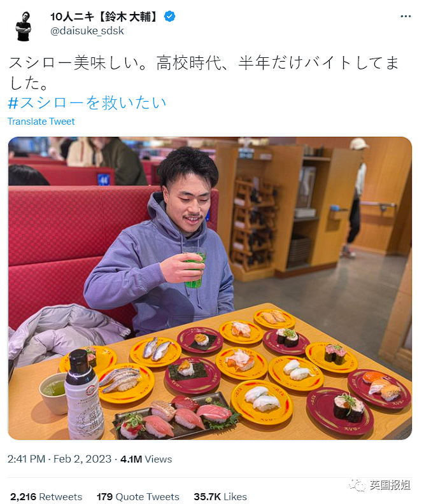
Task: Open the 179 Quote Tweets list
Action: (x=138, y=496)
